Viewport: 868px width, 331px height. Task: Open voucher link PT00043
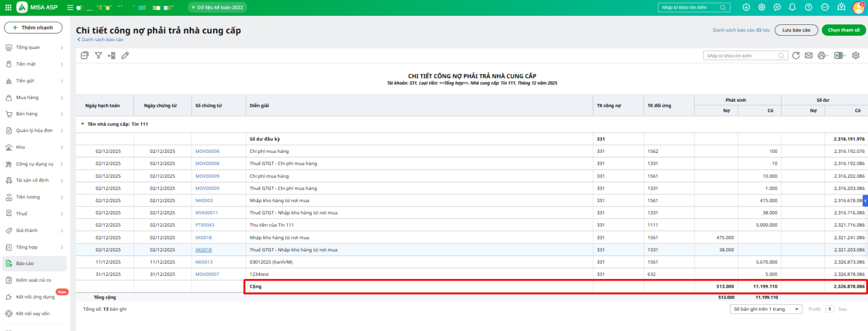click(x=205, y=225)
